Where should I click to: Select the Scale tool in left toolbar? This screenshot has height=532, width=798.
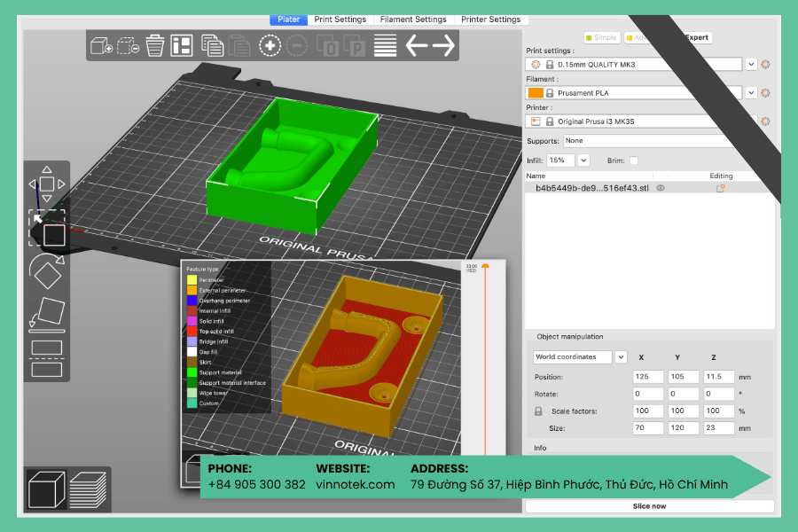[47, 228]
